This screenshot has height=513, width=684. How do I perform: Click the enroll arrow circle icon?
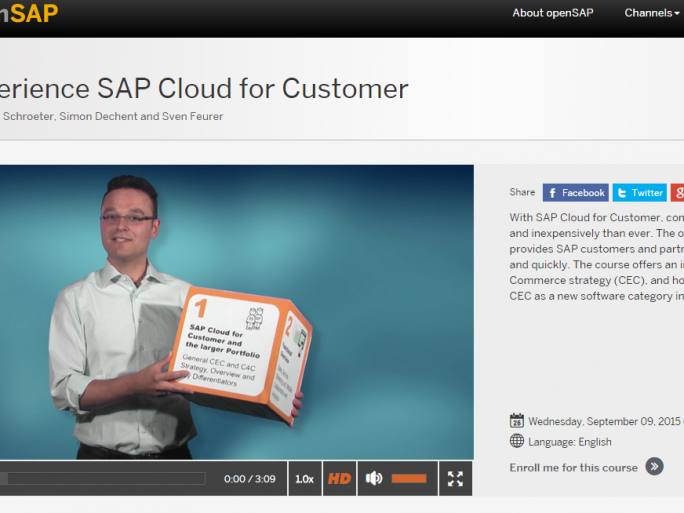(655, 466)
